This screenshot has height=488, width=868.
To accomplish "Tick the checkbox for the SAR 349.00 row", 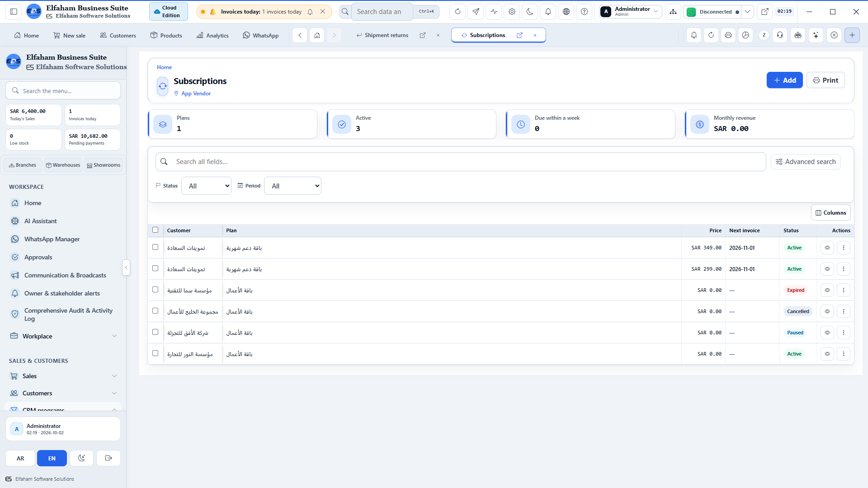I will coord(155,247).
